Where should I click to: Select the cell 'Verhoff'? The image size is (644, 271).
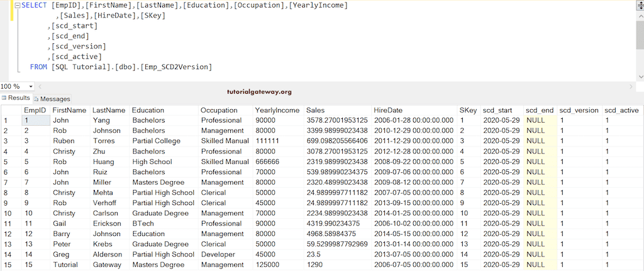point(109,203)
